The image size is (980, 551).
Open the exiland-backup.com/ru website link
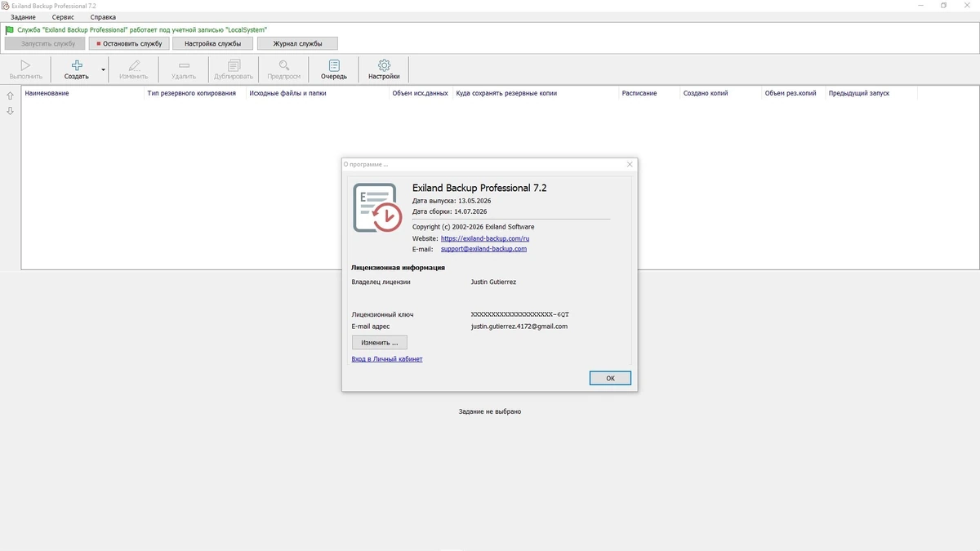point(485,238)
